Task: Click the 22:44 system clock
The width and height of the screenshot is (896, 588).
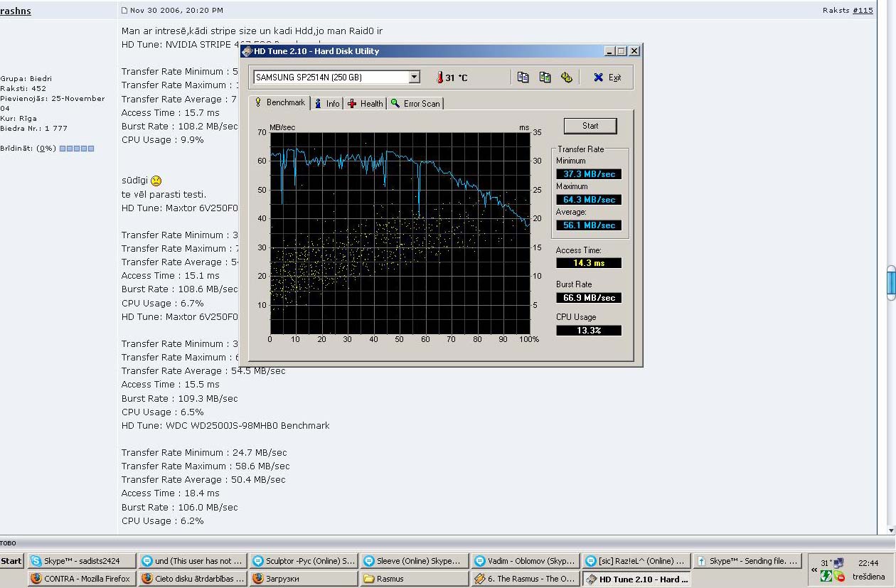Action: (x=868, y=562)
